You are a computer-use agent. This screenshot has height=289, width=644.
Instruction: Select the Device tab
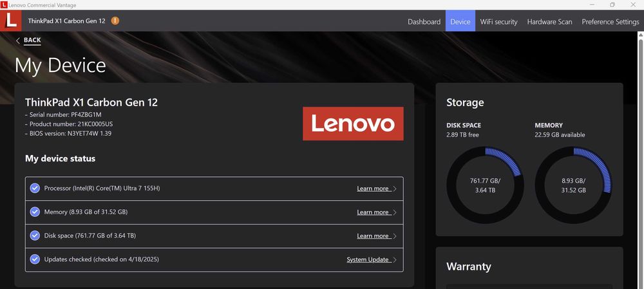click(460, 22)
